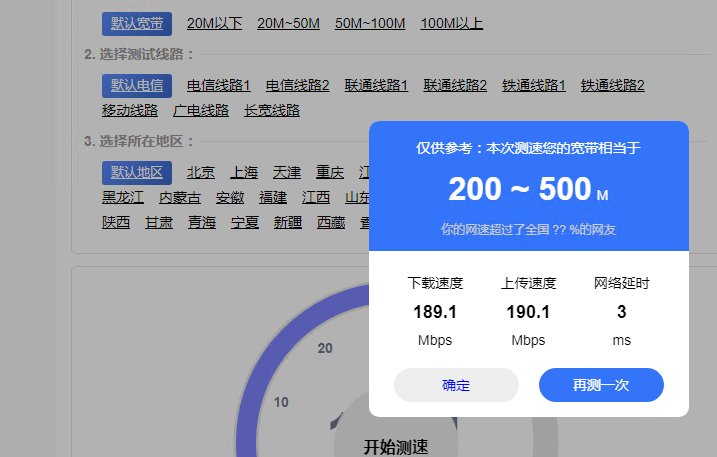The image size is (717, 457).
Task: Click the 你的网速超过了全国 percentage text
Action: pyautogui.click(x=528, y=229)
